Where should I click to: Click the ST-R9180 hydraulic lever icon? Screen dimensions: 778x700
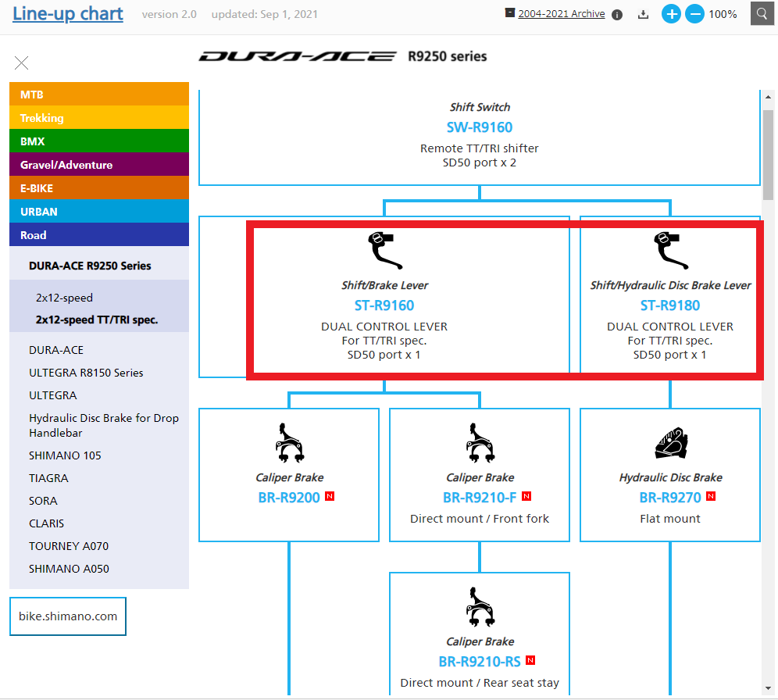click(x=670, y=251)
